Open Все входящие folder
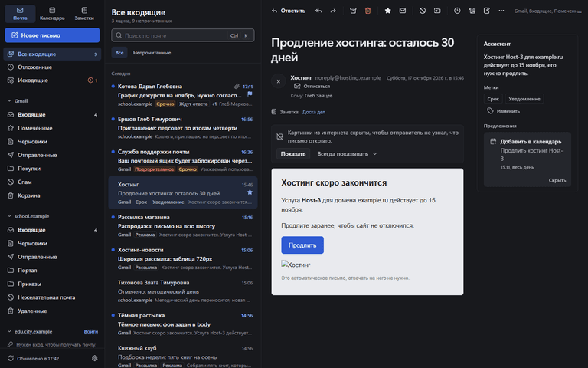 [52, 54]
